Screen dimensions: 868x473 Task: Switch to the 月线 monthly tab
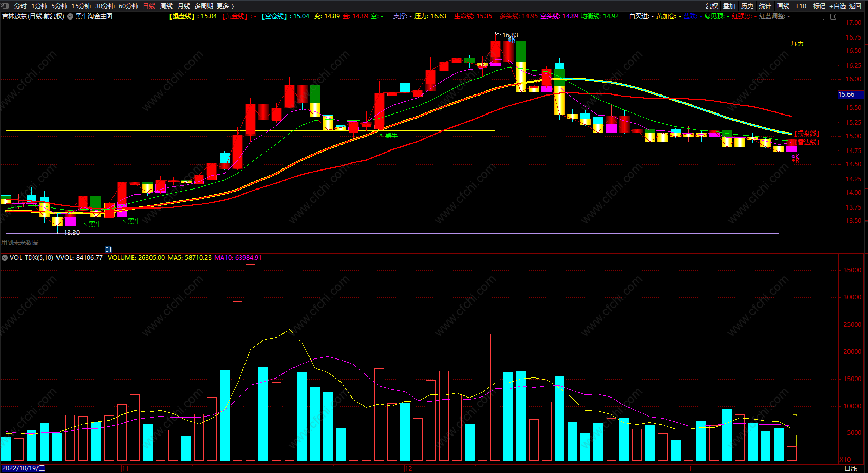coord(184,6)
